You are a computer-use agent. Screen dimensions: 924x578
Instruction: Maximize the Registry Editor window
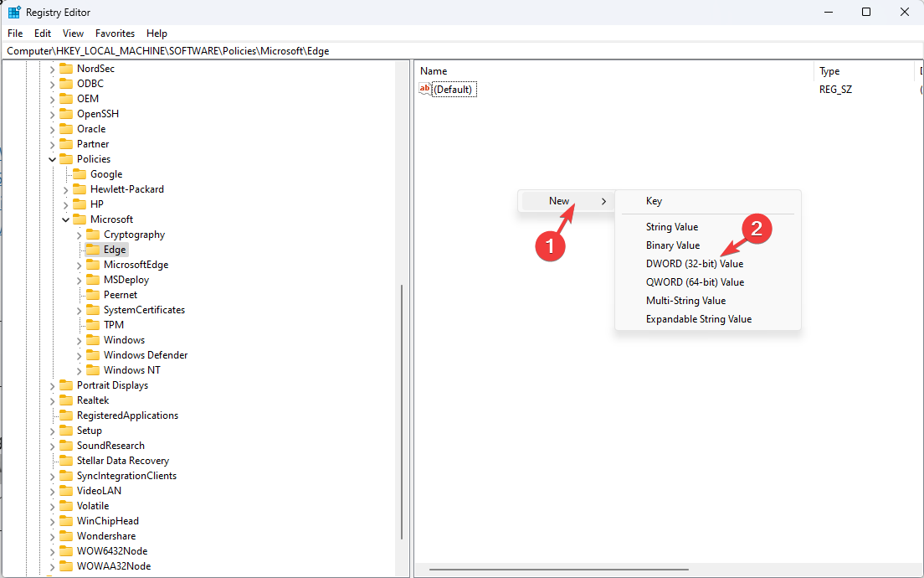pos(866,12)
